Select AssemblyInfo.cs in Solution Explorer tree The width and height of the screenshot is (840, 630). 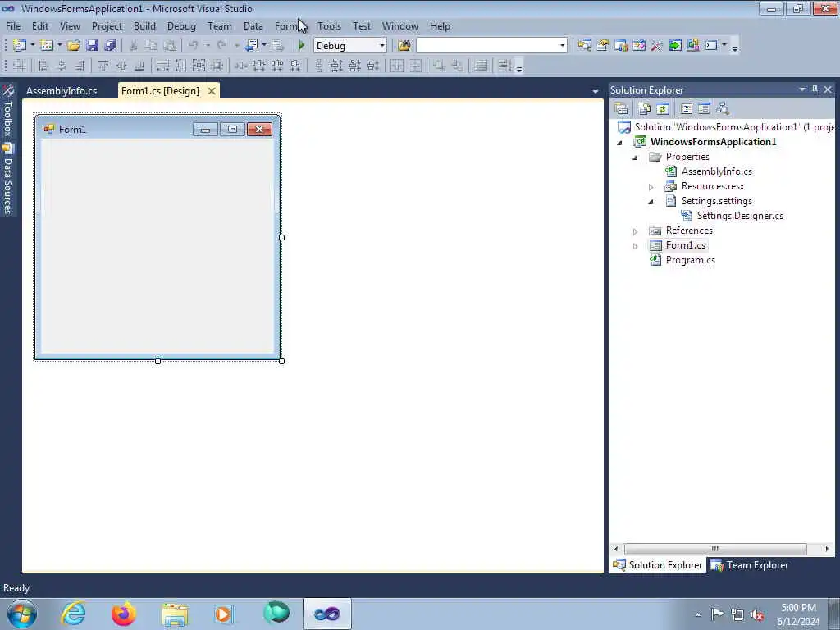click(716, 171)
